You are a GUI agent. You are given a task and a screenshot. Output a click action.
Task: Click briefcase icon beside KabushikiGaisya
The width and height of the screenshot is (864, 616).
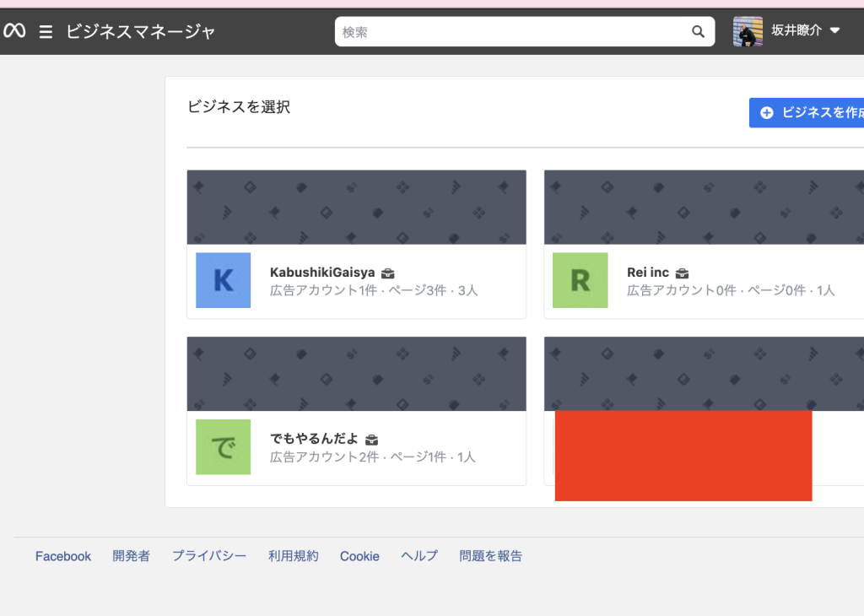click(388, 273)
